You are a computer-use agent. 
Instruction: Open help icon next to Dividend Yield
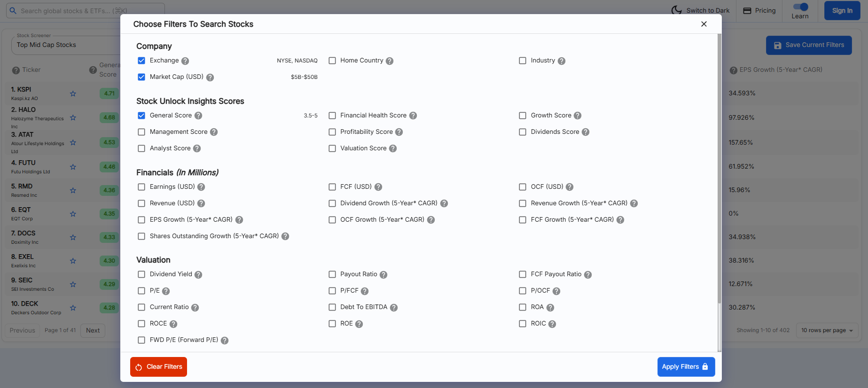(x=198, y=275)
